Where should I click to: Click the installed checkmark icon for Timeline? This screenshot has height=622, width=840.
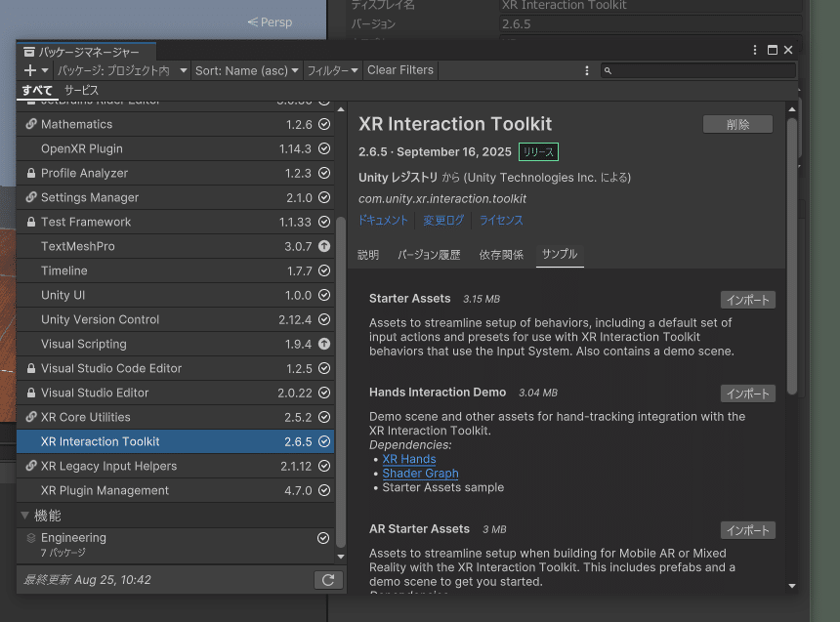324,270
